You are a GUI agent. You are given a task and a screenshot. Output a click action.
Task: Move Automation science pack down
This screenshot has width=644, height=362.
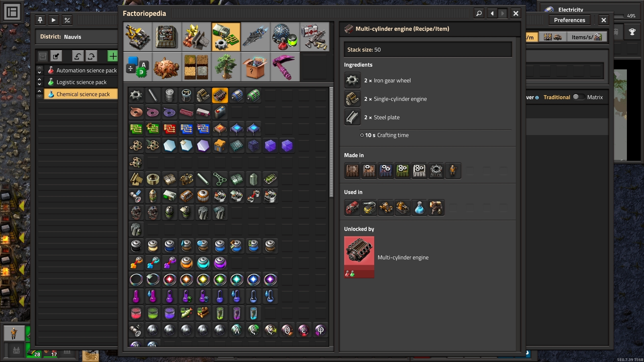click(x=40, y=73)
